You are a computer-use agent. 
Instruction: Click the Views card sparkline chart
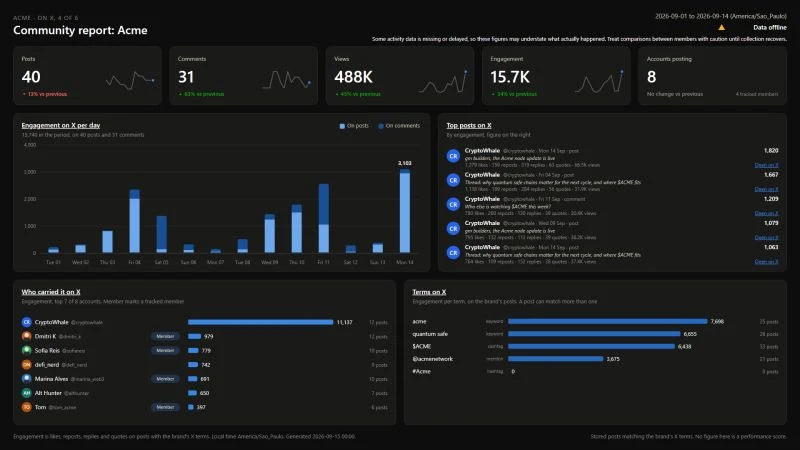[x=443, y=82]
